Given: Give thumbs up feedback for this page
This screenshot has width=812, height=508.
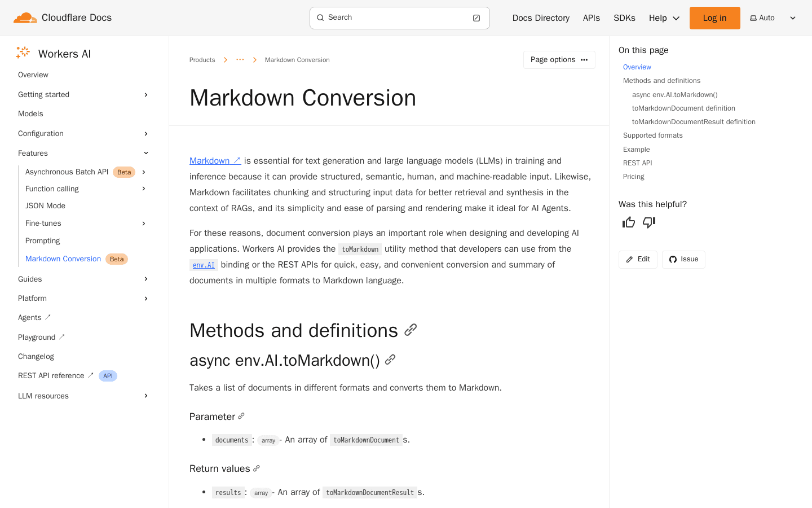Looking at the screenshot, I should pos(628,222).
